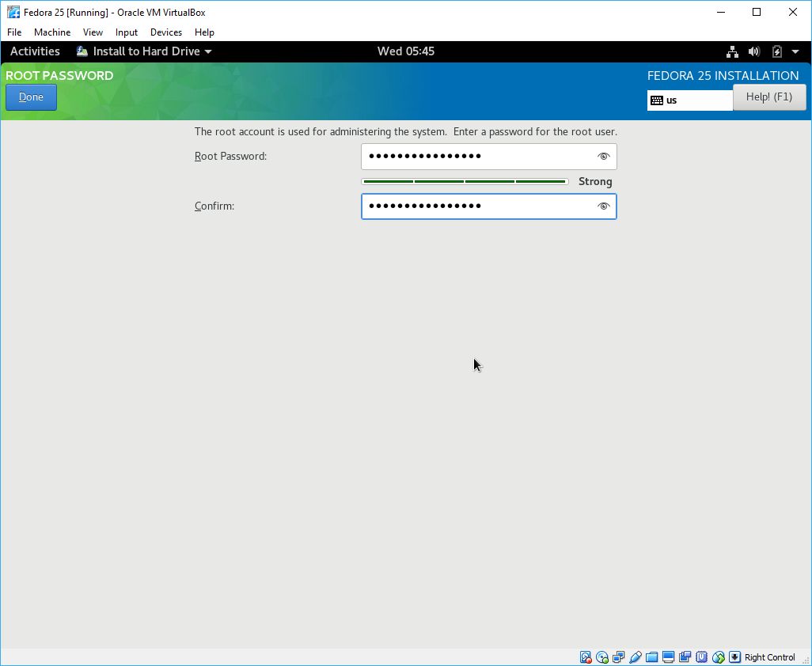Click the display status icon in VirtualBox bar
This screenshot has width=812, height=666.
pyautogui.click(x=668, y=657)
